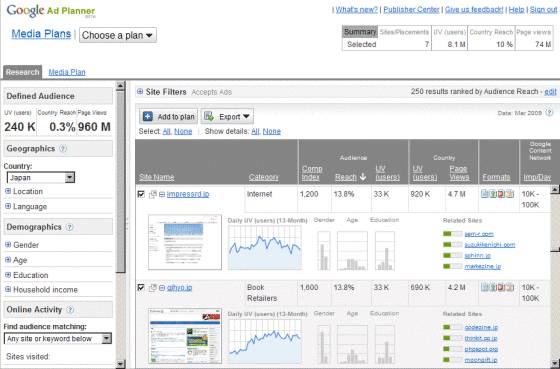
Task: Uncheck the impressrd.jp row checkbox
Action: (x=141, y=194)
